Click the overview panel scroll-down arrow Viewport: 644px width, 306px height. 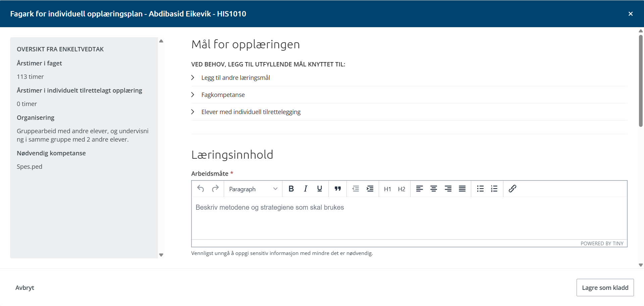161,255
